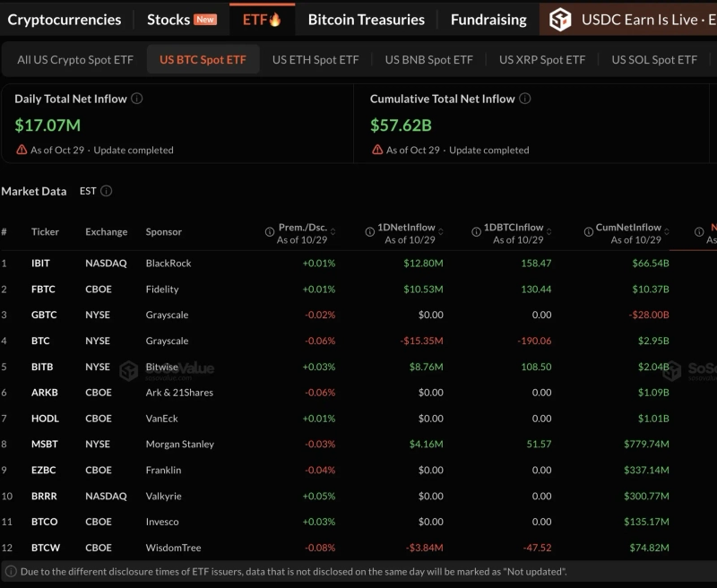This screenshot has width=717, height=588.
Task: Select the US BTC Spot ETF sub-tab
Action: (203, 59)
